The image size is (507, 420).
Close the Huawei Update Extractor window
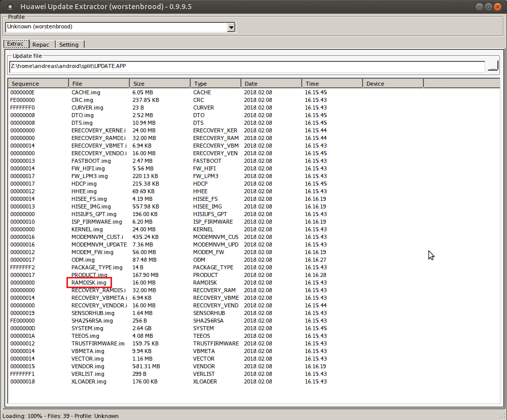[x=498, y=7]
